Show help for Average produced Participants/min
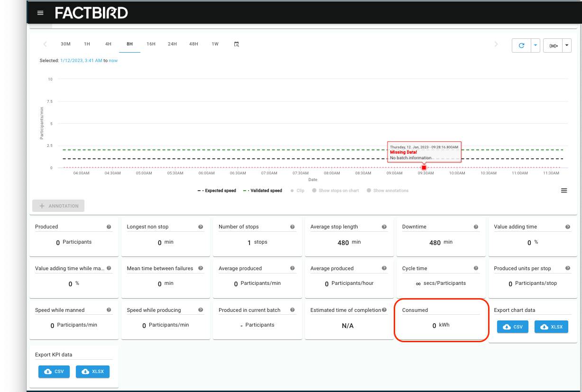 tap(292, 268)
